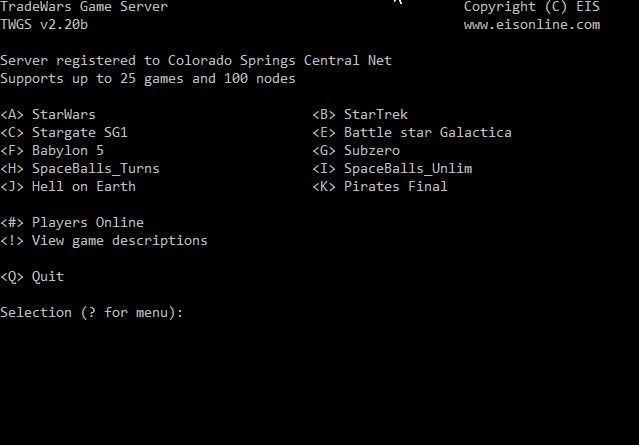Pick the Subzero game entry

[x=356, y=150]
